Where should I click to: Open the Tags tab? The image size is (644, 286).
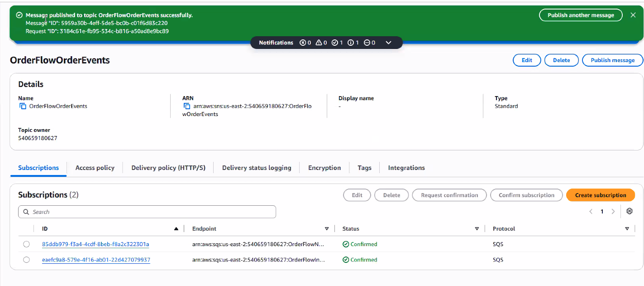coord(364,168)
